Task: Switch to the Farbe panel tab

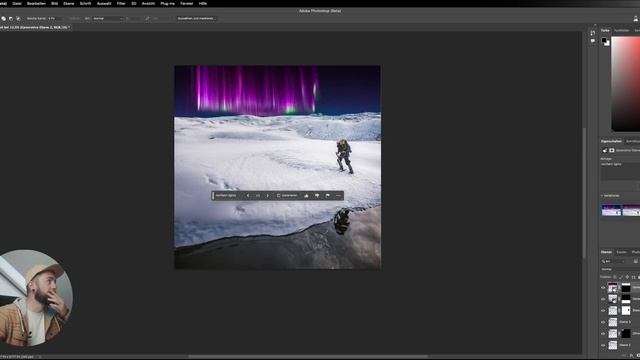Action: 605,31
